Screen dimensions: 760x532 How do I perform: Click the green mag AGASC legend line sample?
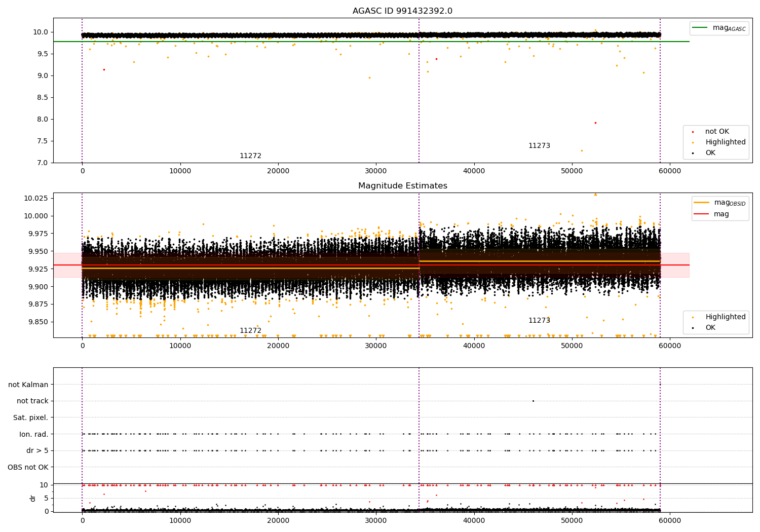700,28
